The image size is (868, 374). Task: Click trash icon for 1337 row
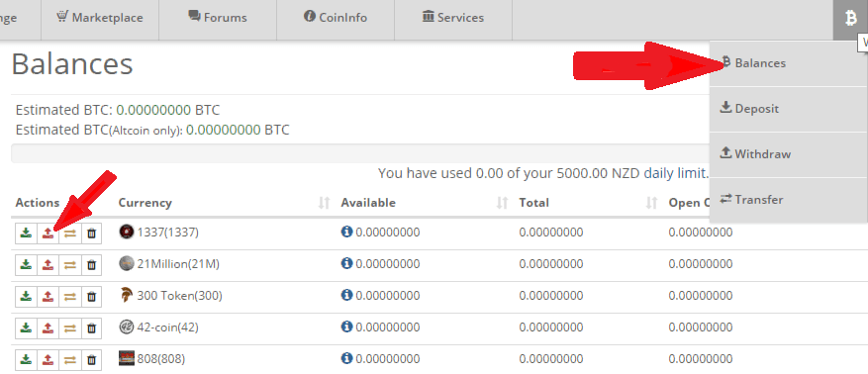click(91, 234)
